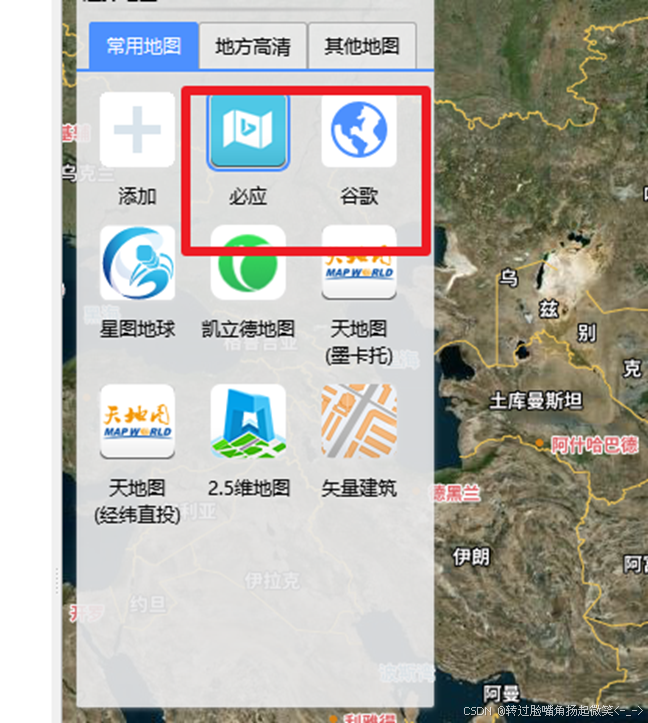The height and width of the screenshot is (723, 648).
Task: Click the 土库曼斯坦 map label
Action: tap(536, 401)
